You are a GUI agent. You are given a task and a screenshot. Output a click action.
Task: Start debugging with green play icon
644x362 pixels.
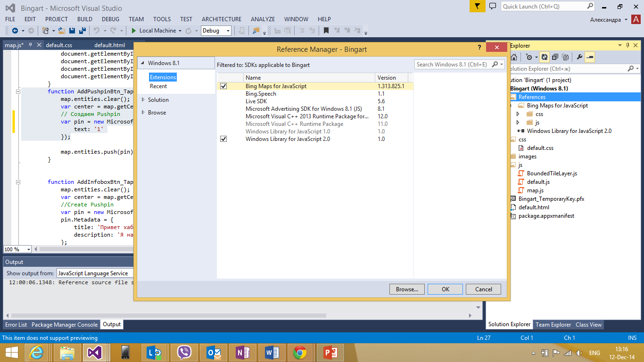click(134, 31)
